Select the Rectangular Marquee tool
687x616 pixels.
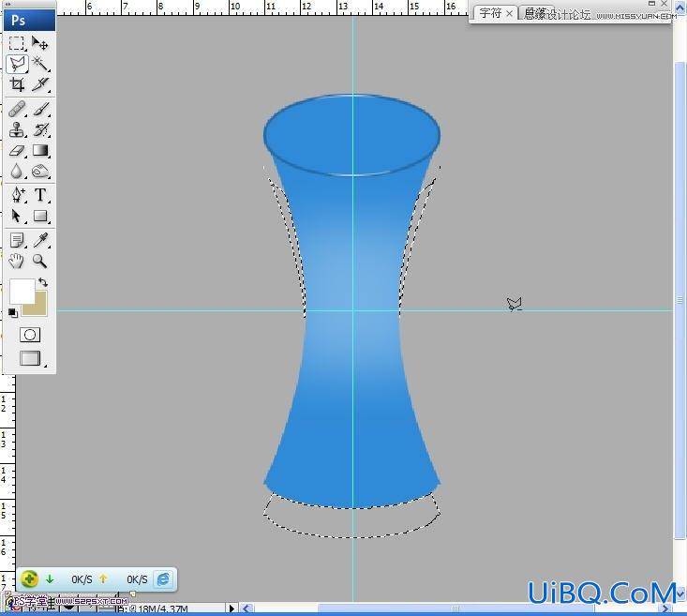click(17, 43)
